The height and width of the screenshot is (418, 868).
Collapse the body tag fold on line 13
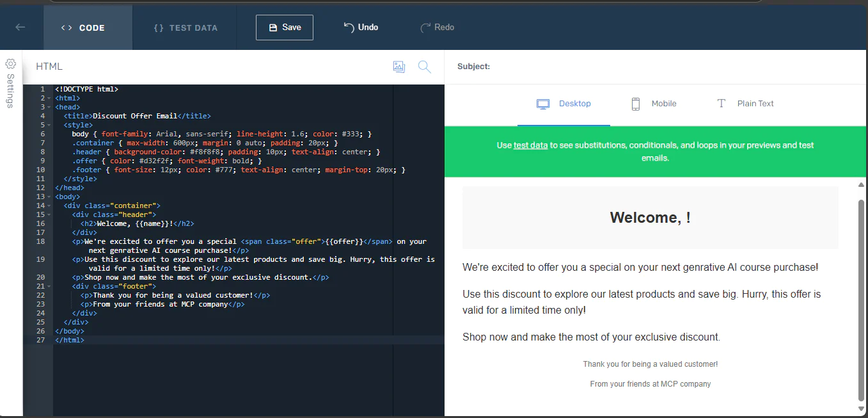49,196
